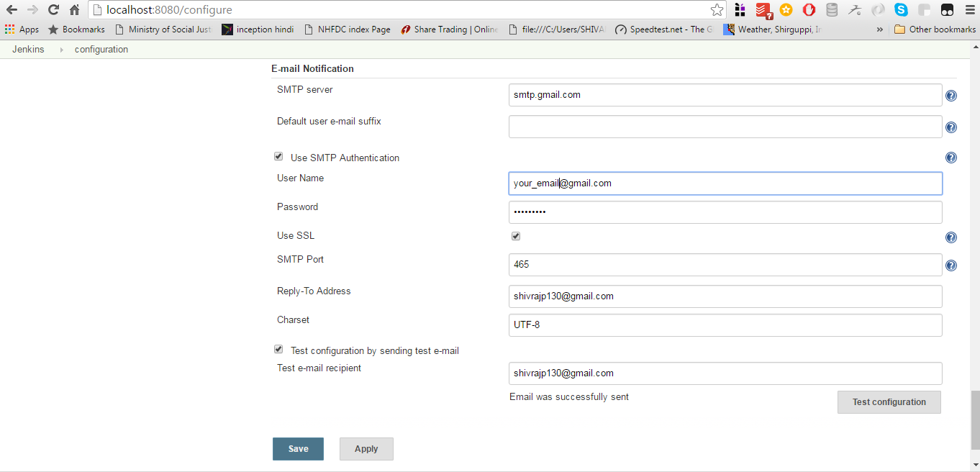Image resolution: width=980 pixels, height=472 pixels.
Task: Expand the bookmarks bar overflow chevron
Action: (879, 29)
